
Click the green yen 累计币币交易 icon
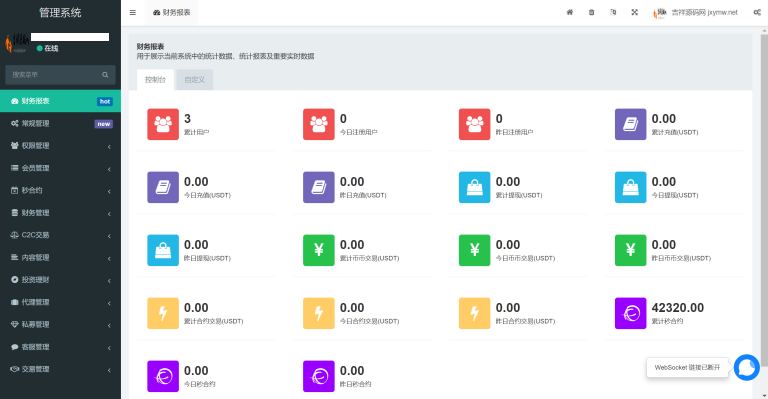319,250
